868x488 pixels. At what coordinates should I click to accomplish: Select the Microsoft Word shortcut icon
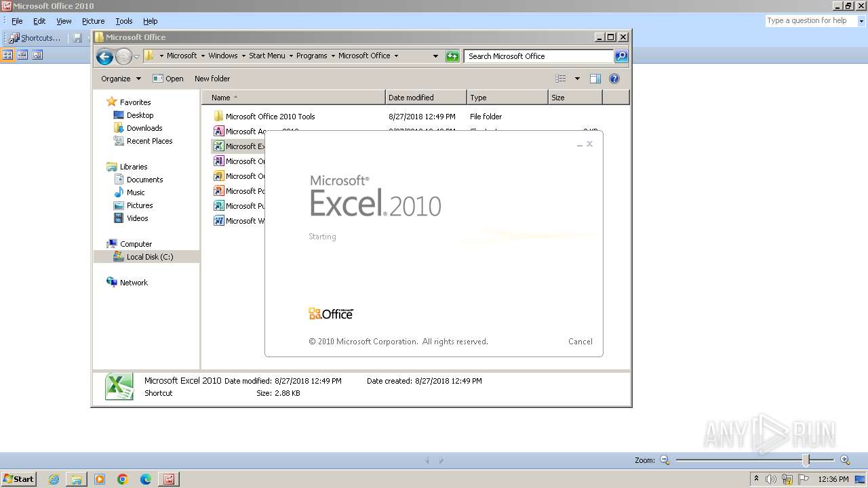[218, 221]
